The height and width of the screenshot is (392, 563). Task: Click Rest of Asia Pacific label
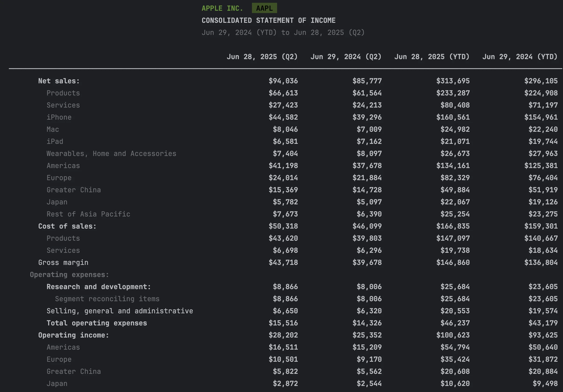tap(88, 214)
